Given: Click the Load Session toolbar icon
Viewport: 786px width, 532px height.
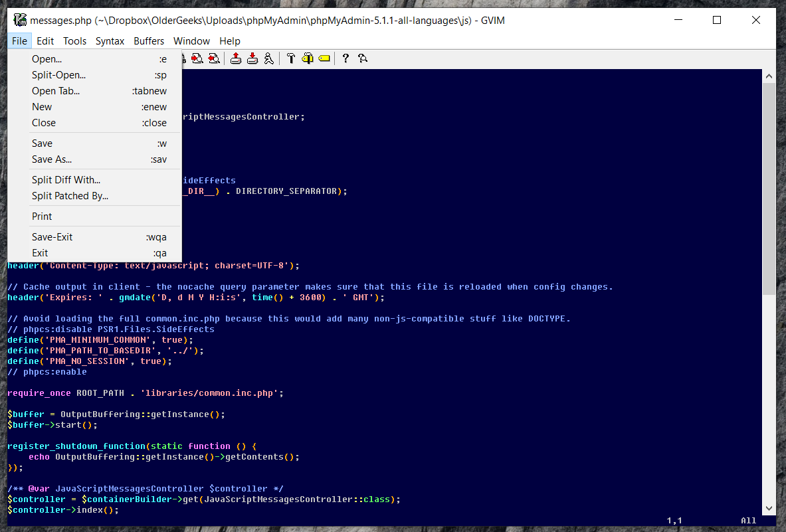Looking at the screenshot, I should (x=237, y=58).
